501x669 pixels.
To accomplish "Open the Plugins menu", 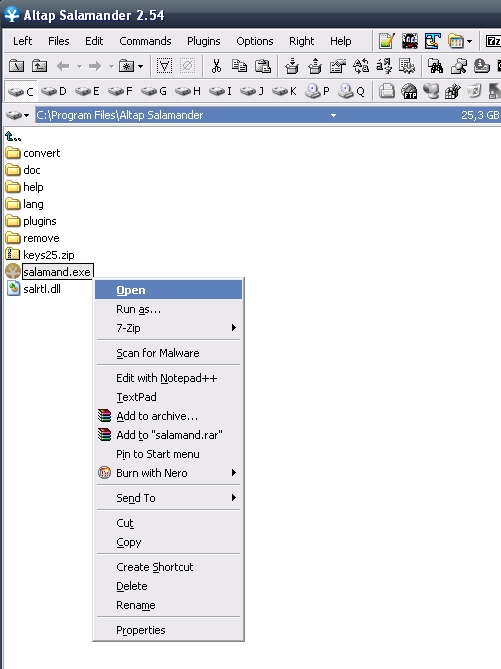I will coord(204,41).
